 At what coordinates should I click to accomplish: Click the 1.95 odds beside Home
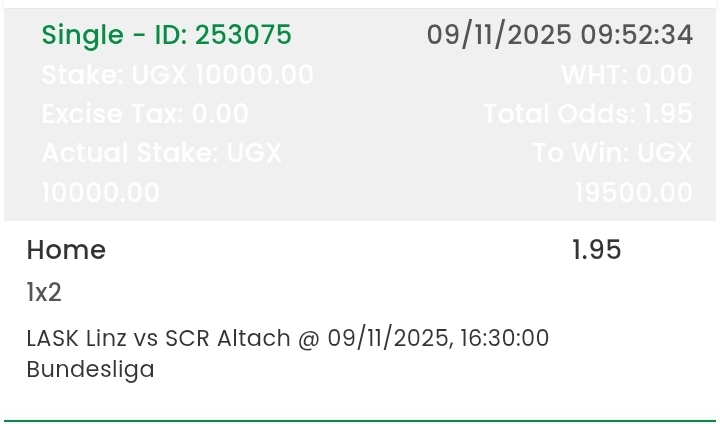597,250
